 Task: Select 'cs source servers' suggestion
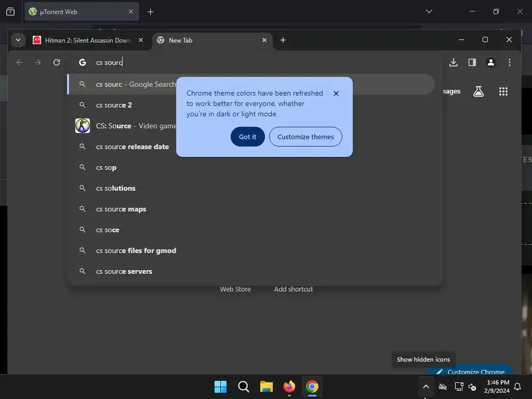tap(255, 271)
